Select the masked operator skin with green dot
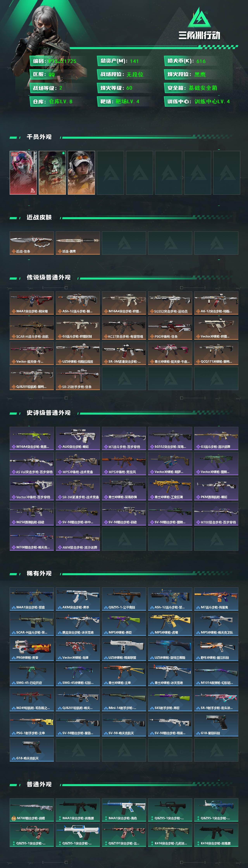Screen dimensions: 248x868 pos(52,173)
